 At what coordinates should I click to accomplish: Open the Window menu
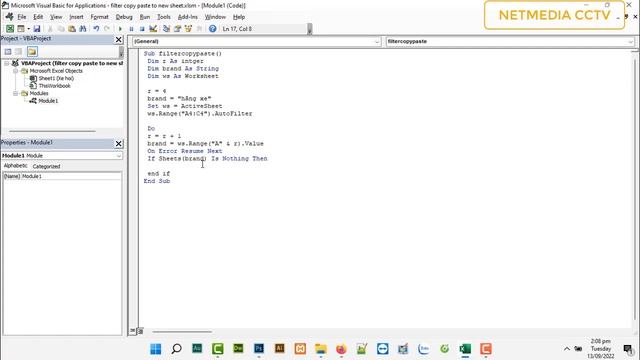(x=215, y=17)
